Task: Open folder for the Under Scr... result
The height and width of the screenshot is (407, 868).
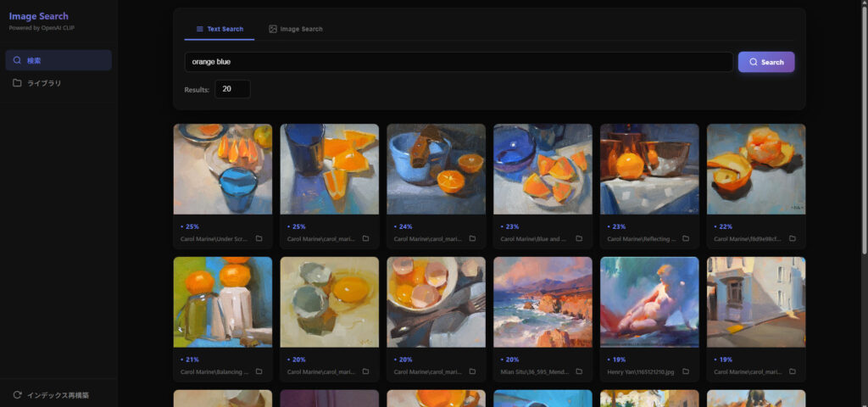Action: [x=259, y=239]
